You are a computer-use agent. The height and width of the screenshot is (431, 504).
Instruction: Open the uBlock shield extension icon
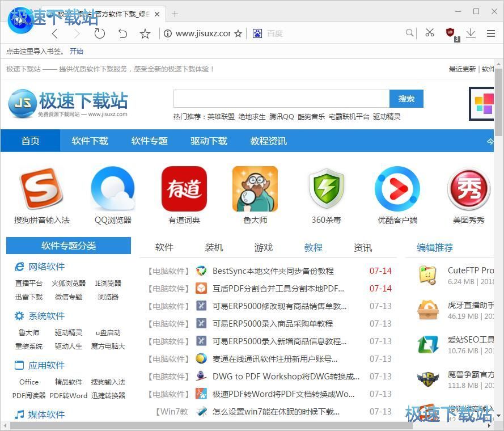[x=451, y=33]
